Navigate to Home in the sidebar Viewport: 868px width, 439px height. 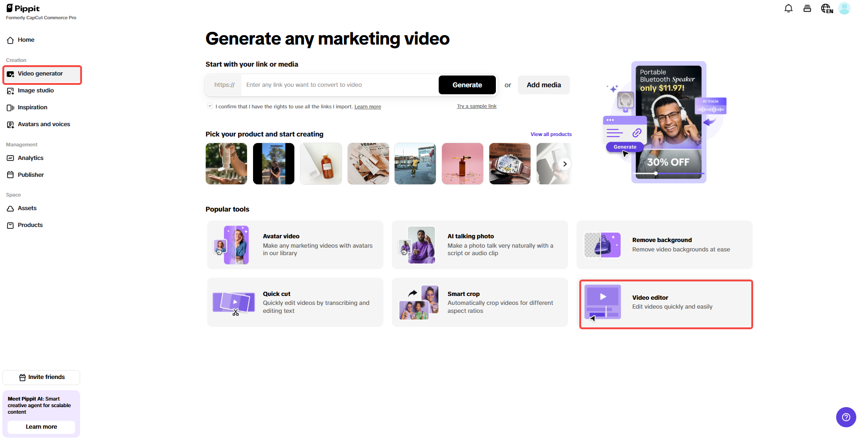point(25,40)
